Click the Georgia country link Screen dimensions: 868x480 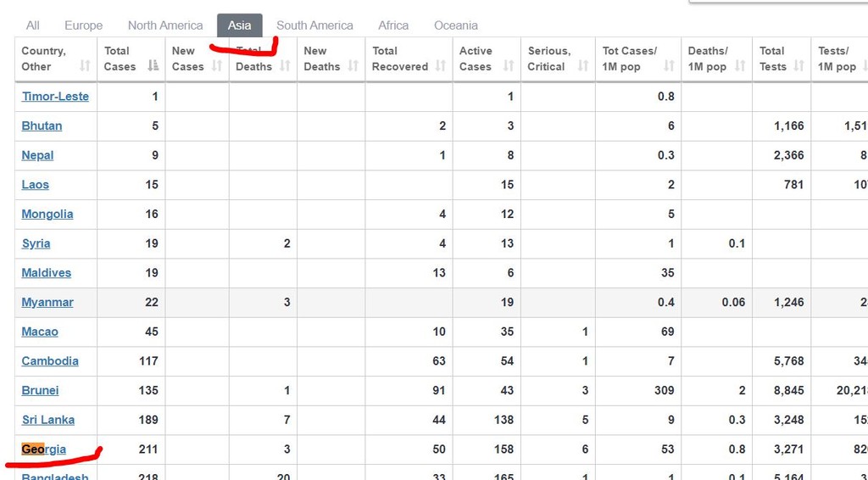click(44, 449)
